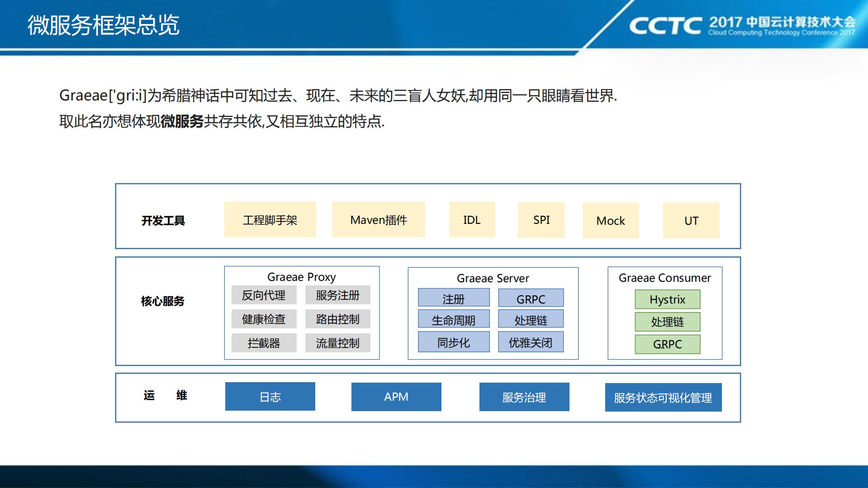Enable the 健康检查 item in Graeae Proxy
Image resolution: width=868 pixels, height=488 pixels.
(x=264, y=319)
